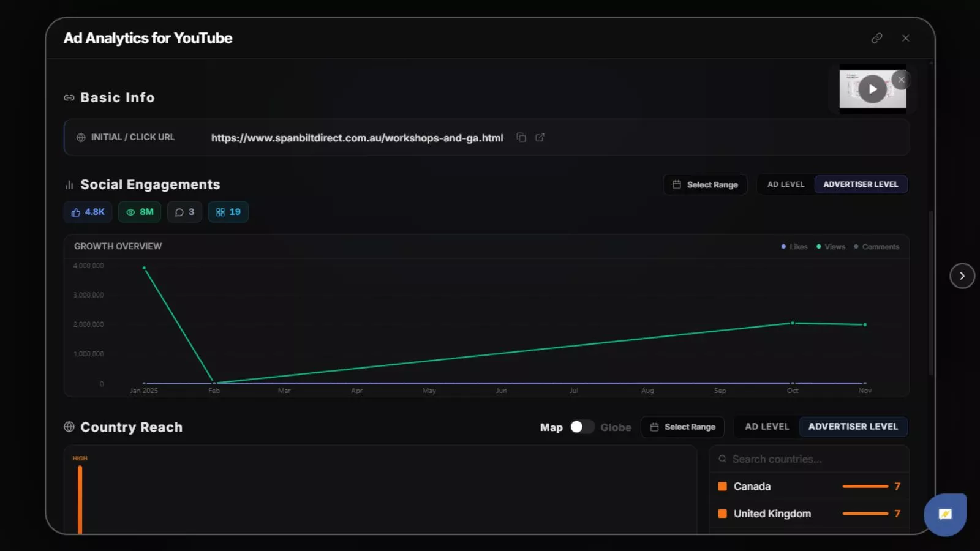Click the Social Engagements chart icon

(69, 185)
